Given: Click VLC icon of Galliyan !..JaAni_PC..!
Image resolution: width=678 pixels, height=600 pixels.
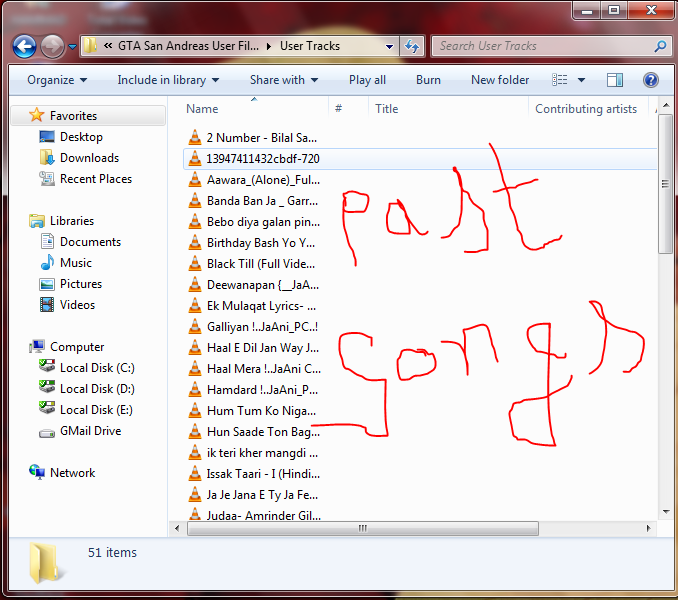Looking at the screenshot, I should point(195,326).
